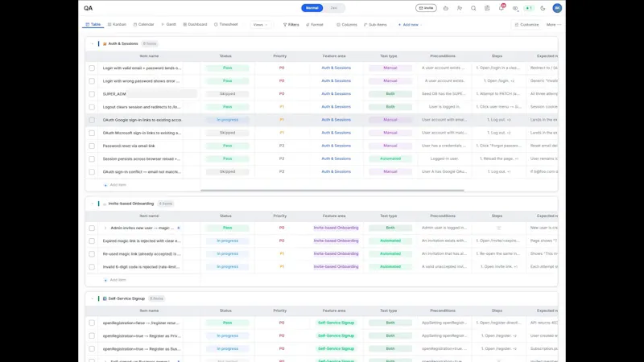Click the Sub-items icon
The width and height of the screenshot is (644, 362).
365,25
